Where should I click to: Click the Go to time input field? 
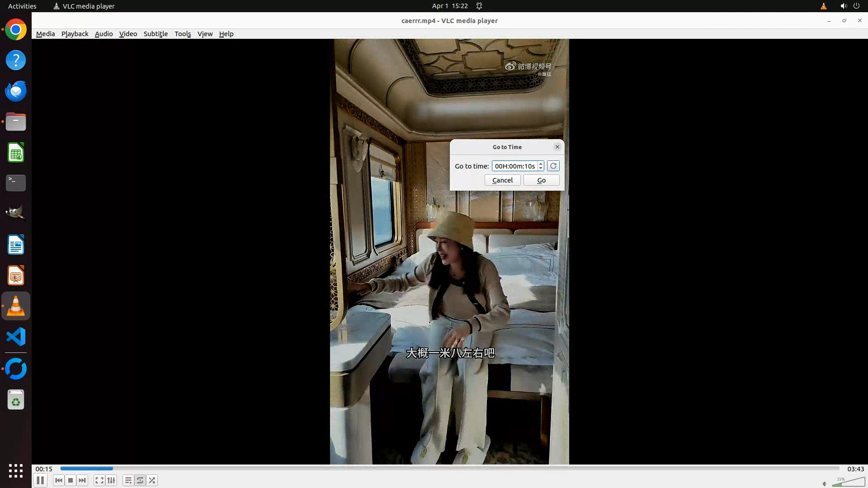[514, 166]
